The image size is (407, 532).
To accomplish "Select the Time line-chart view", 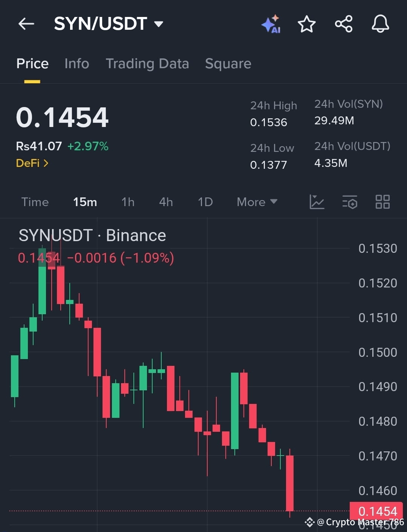I will [35, 202].
